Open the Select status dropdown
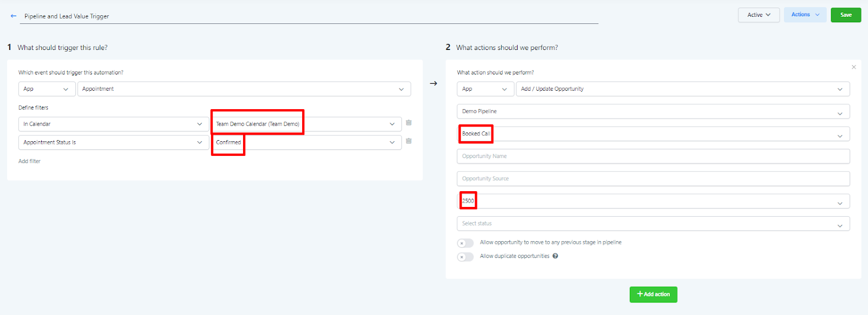868x315 pixels. click(x=653, y=224)
